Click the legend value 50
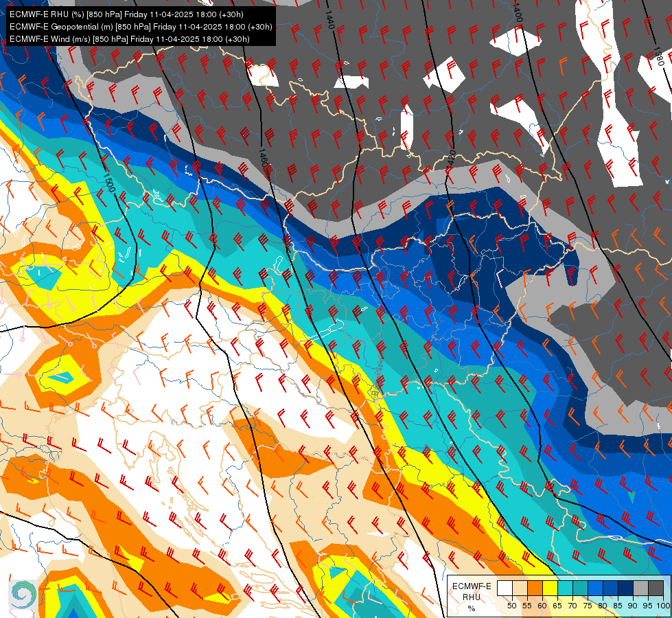This screenshot has width=672, height=618. [x=511, y=606]
